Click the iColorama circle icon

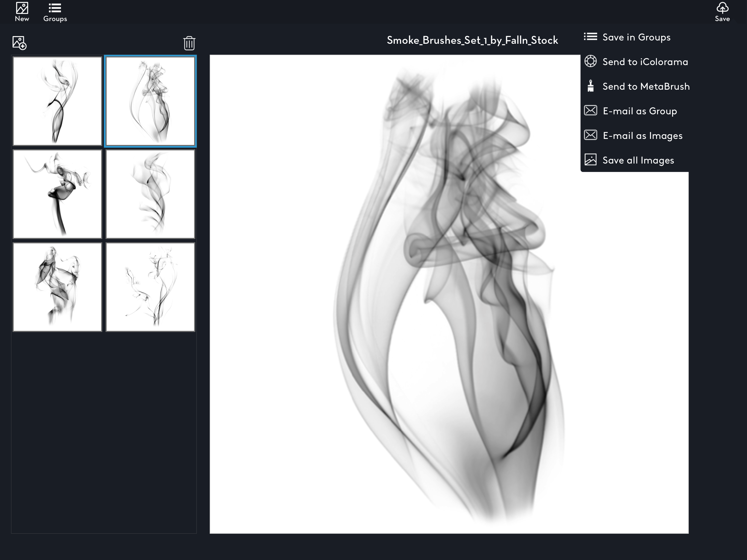click(x=590, y=62)
